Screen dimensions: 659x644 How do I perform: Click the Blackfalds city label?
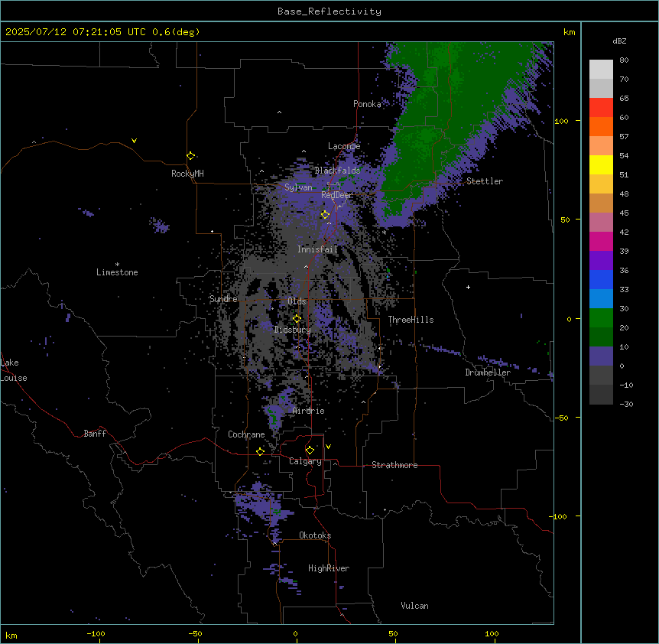pos(337,171)
